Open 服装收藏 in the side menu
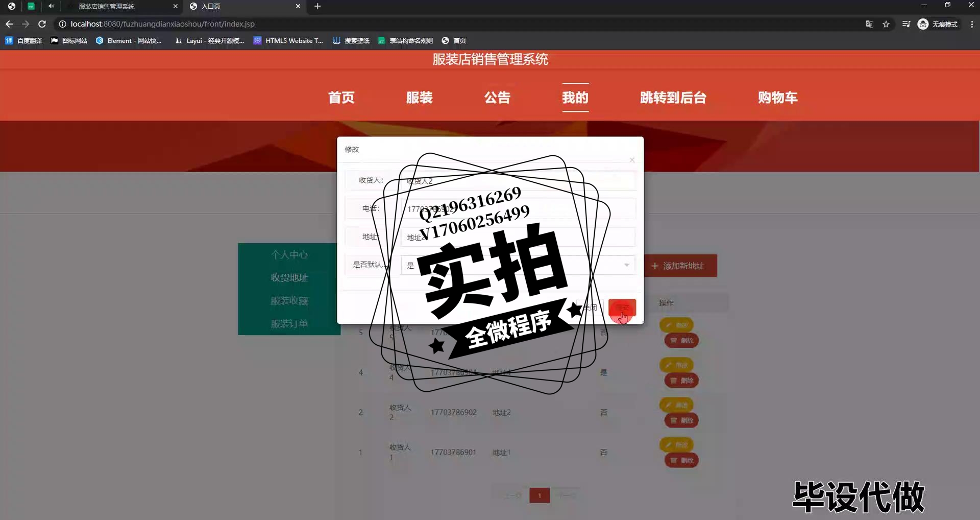 pyautogui.click(x=289, y=300)
